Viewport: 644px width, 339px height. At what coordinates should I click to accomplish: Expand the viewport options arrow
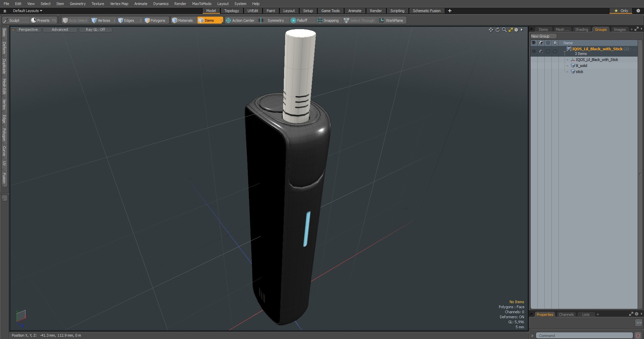pos(522,30)
